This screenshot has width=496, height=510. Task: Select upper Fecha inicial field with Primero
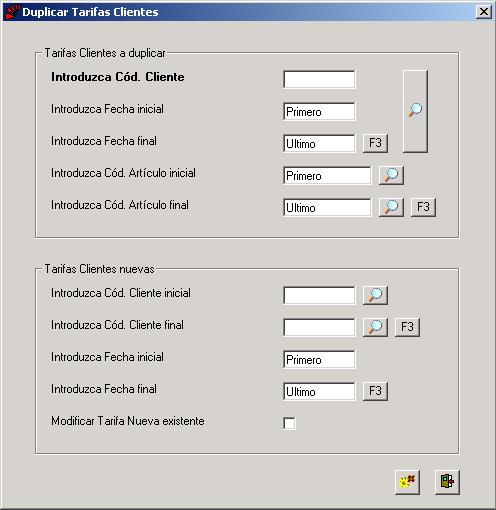pyautogui.click(x=319, y=111)
